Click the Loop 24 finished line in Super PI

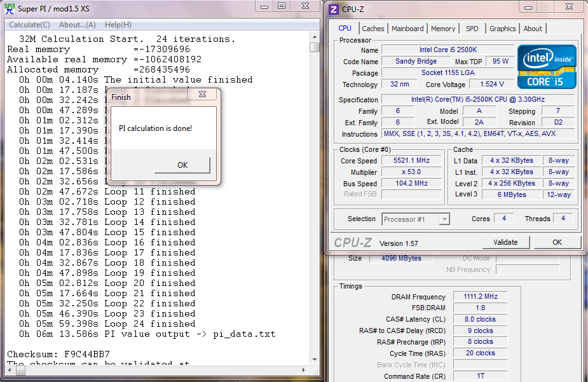coord(107,324)
